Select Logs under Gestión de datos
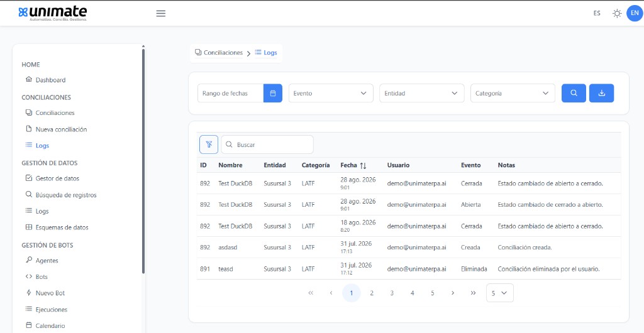 42,211
